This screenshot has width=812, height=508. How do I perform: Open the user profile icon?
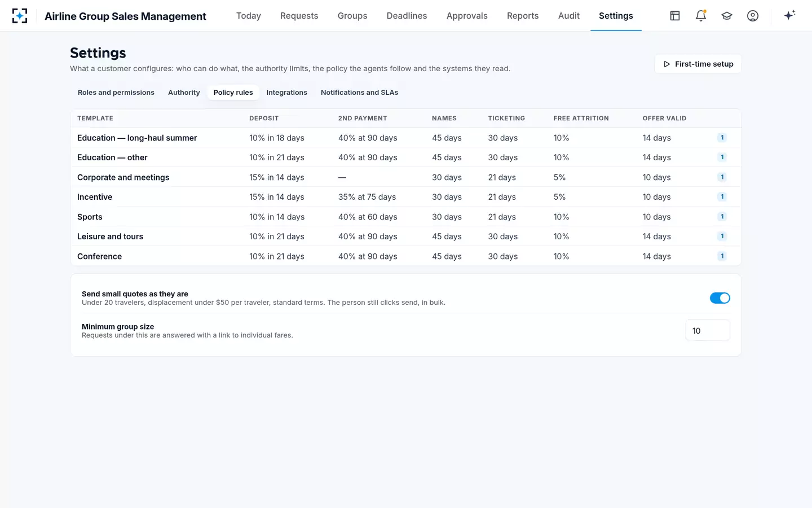(753, 16)
